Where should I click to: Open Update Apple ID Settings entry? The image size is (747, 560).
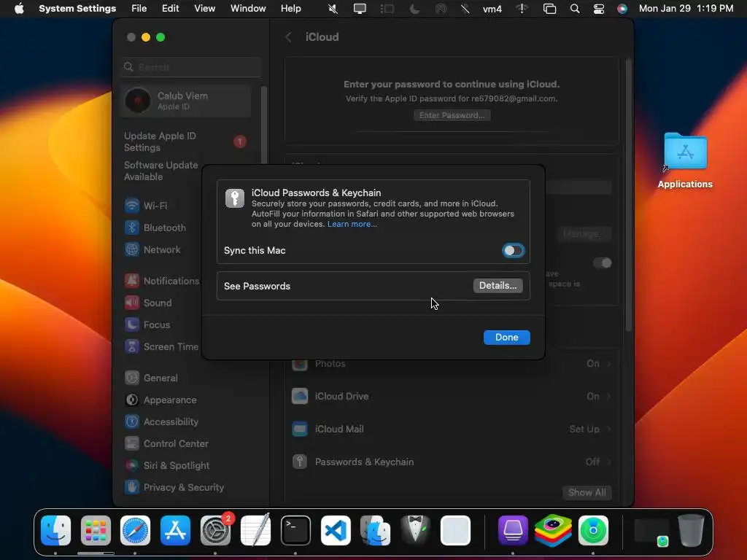pyautogui.click(x=185, y=141)
